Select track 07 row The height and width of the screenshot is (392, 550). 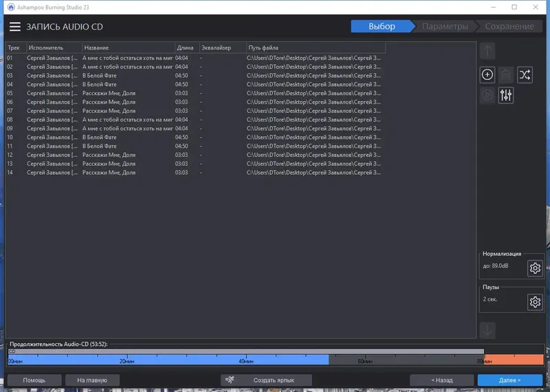(x=195, y=111)
